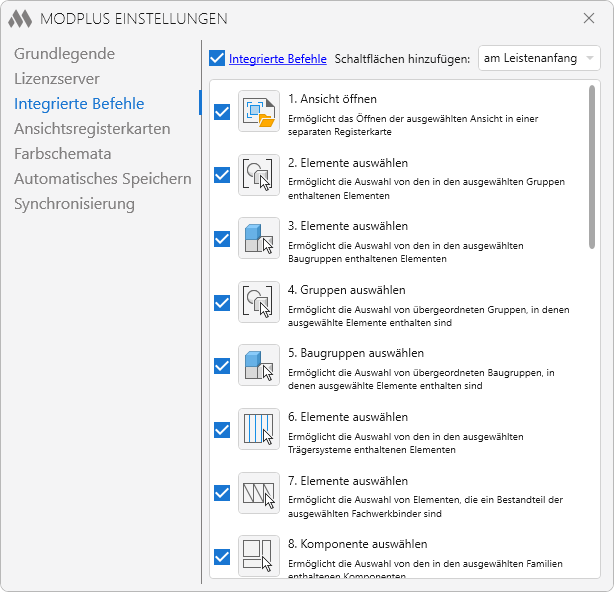Toggle the 7. Elemente auswählen checkbox
The image size is (614, 592).
click(x=222, y=493)
